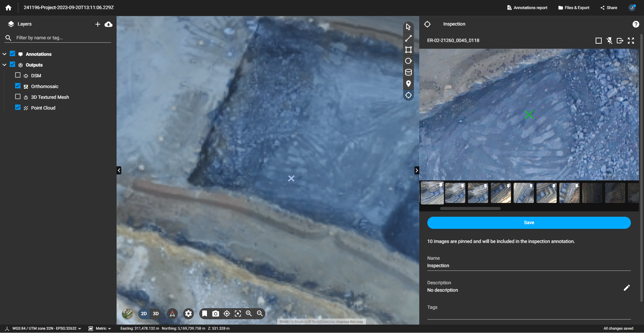Disable the Orthomosaic layer
This screenshot has width=644, height=333.
(x=17, y=86)
